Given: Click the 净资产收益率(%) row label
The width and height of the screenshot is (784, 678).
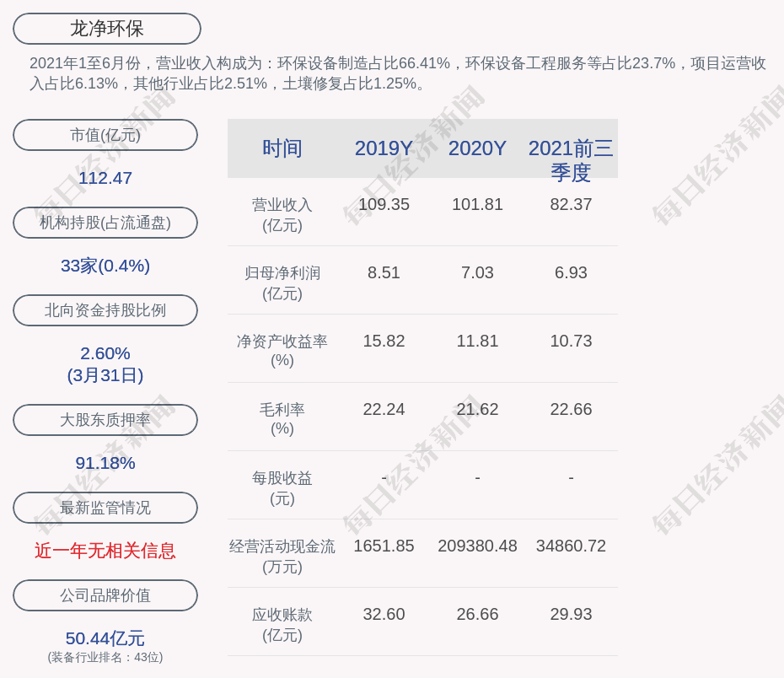Looking at the screenshot, I should (282, 351).
